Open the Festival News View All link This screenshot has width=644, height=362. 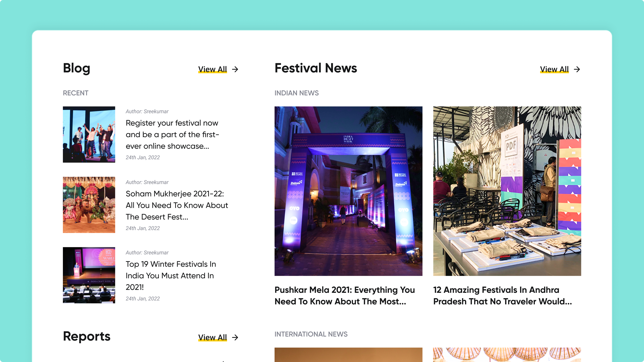click(554, 69)
